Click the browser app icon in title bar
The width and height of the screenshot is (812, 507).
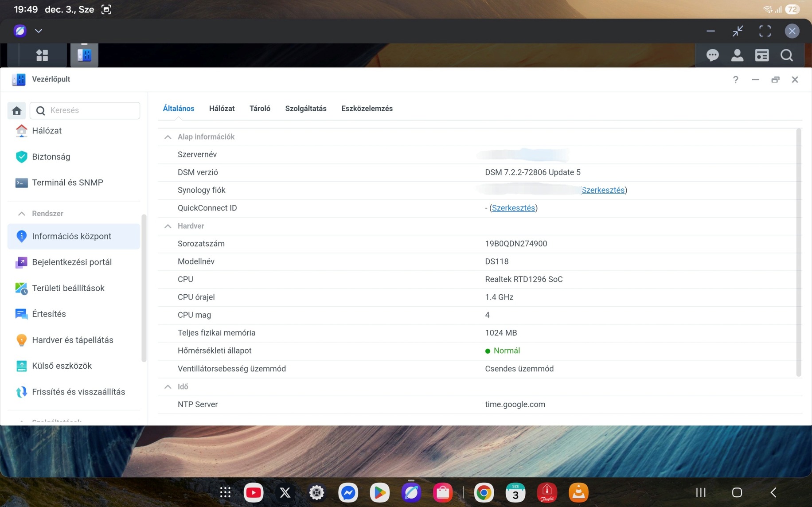click(20, 31)
